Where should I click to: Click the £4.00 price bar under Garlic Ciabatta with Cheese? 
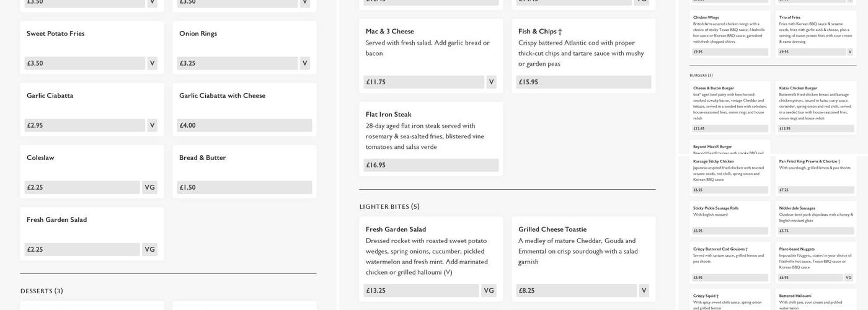[244, 125]
